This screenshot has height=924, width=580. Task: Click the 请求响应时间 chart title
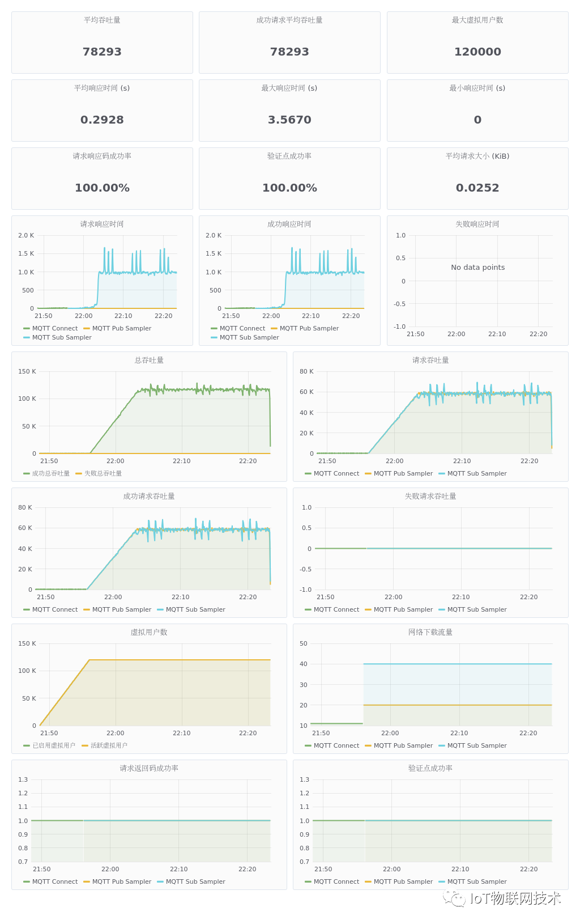(x=102, y=224)
